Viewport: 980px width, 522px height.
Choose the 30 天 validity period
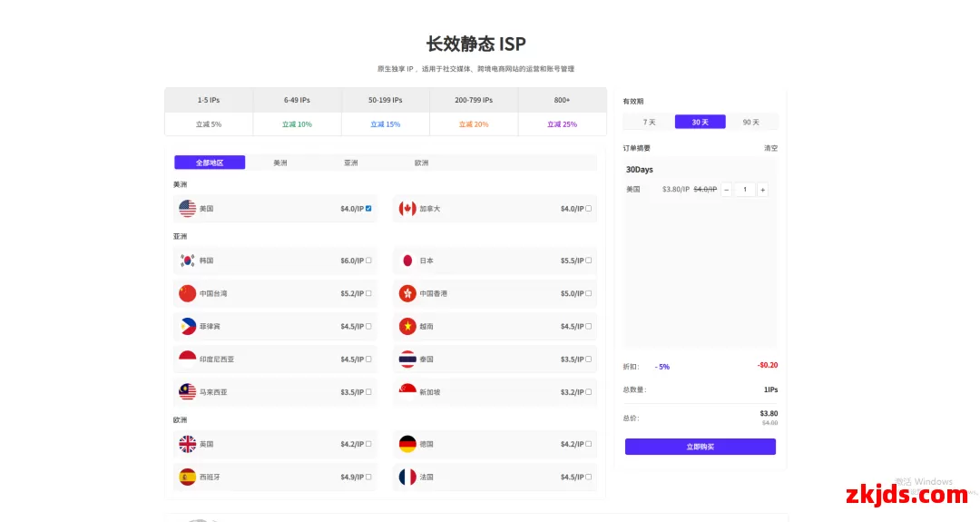pyautogui.click(x=700, y=122)
